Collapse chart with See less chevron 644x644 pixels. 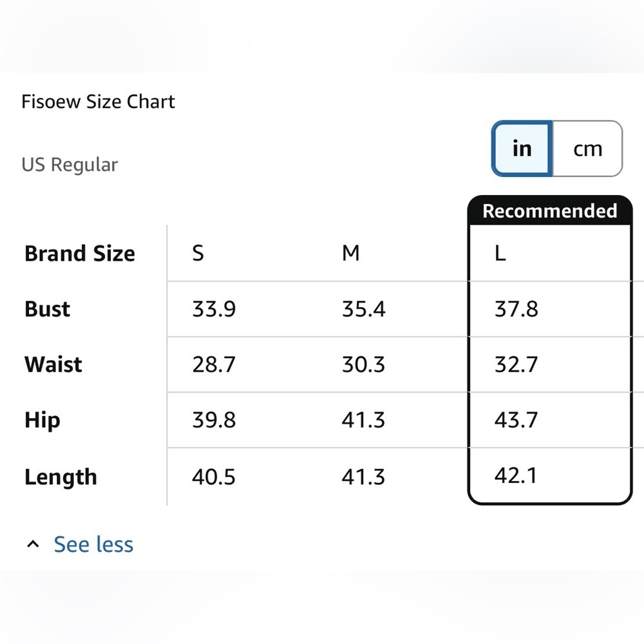pos(33,544)
